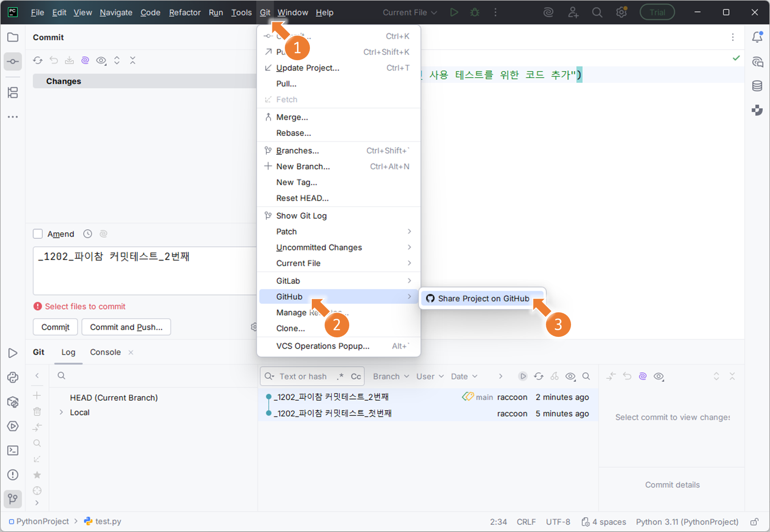This screenshot has width=770, height=532.
Task: Select Update Project from the Git menu
Action: click(339, 68)
